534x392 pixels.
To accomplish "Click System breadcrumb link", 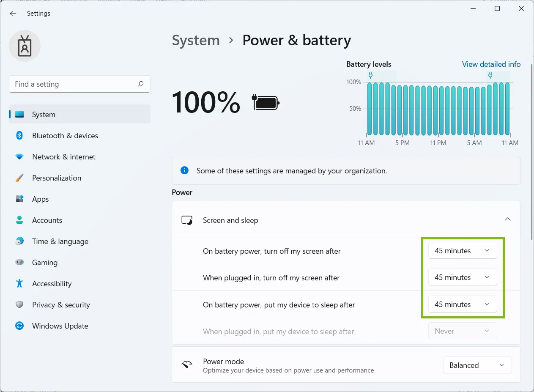I will pos(196,41).
